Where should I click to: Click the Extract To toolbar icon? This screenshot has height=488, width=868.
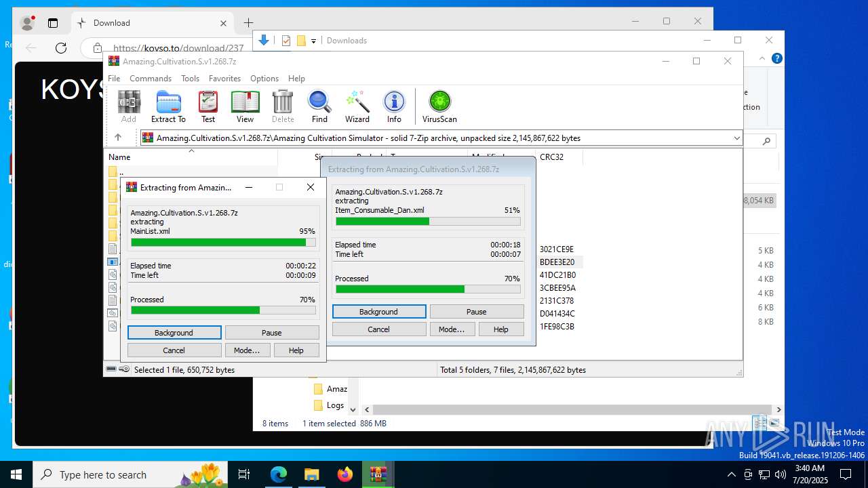[x=168, y=106]
